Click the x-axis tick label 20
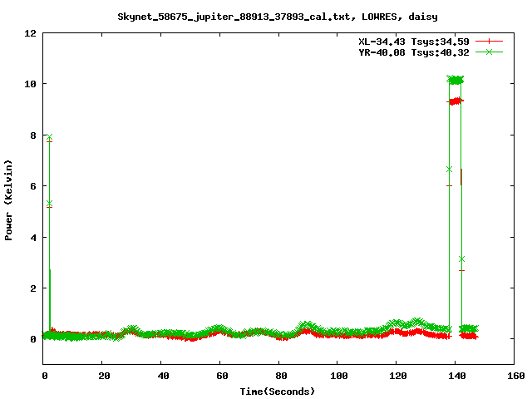Viewport: 532px width, 399px height. [104, 376]
